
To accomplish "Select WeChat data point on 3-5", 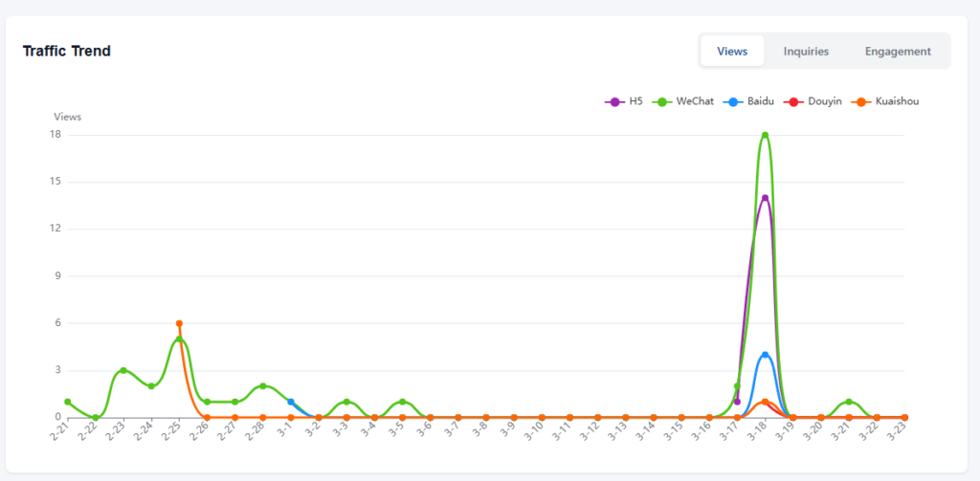I will click(x=402, y=402).
